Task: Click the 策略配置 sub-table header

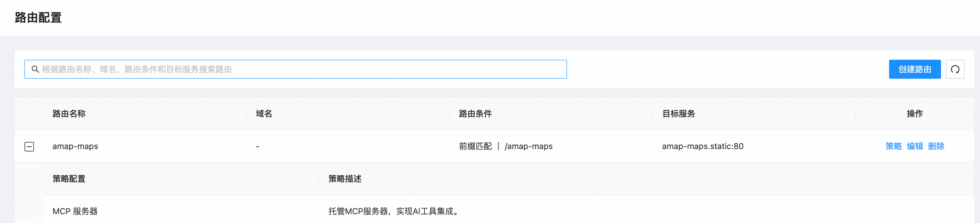Action: (69, 179)
